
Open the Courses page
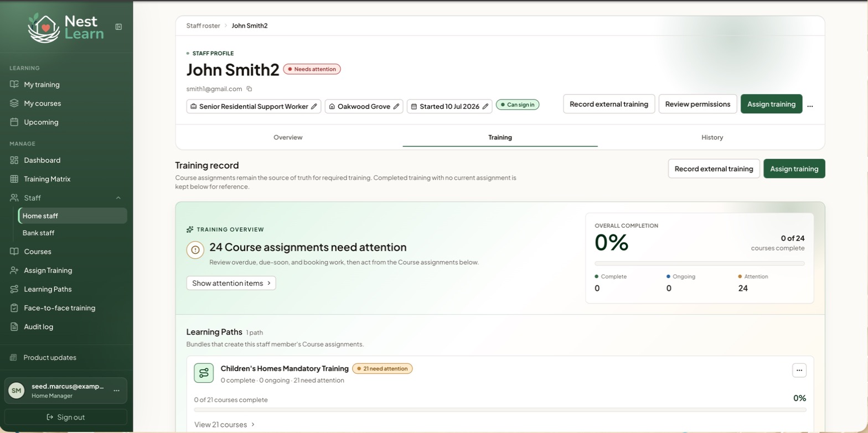coord(66,252)
